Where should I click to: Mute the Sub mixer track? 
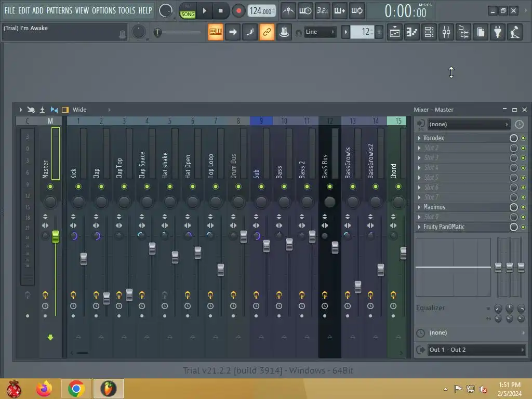[x=261, y=187]
